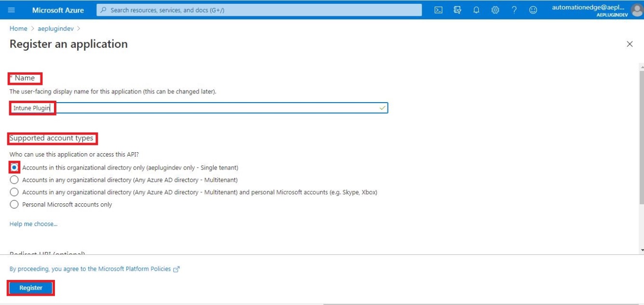This screenshot has height=305, width=644.
Task: Click the scrollbar down arrow
Action: [x=642, y=251]
